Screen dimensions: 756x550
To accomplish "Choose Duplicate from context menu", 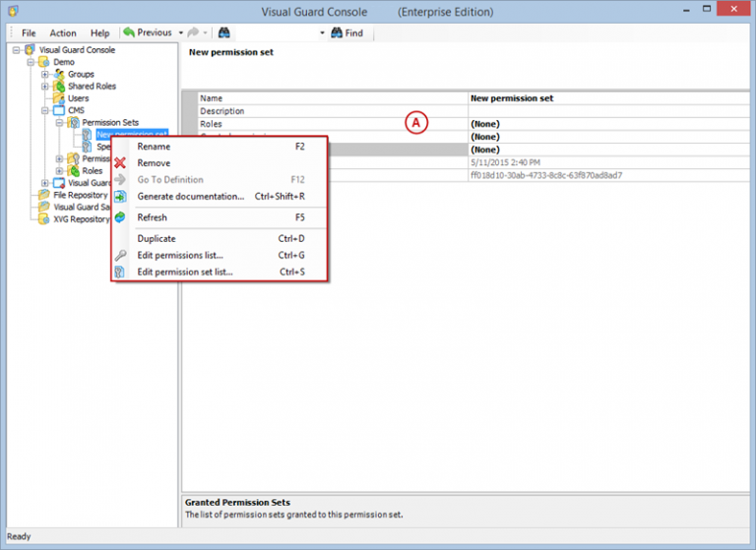I will 220,239.
